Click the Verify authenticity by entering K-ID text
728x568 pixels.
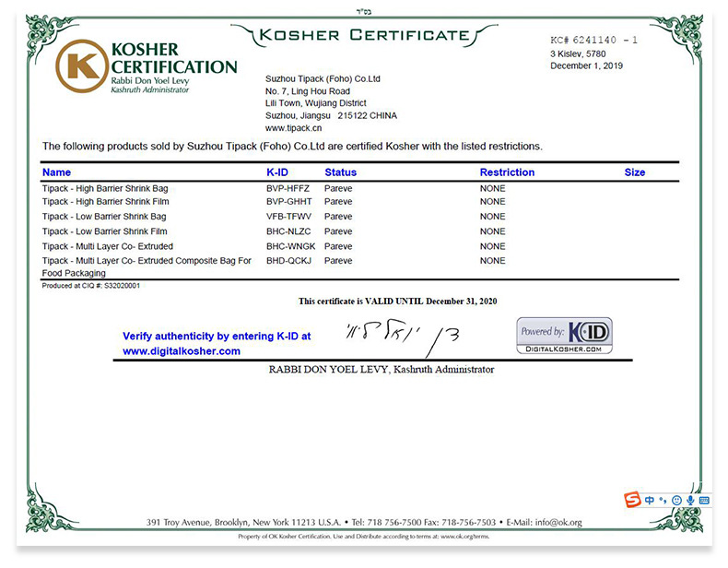[x=217, y=337]
